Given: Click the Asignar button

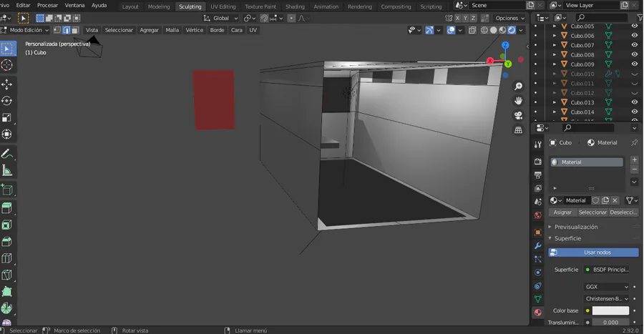Looking at the screenshot, I should (562, 212).
